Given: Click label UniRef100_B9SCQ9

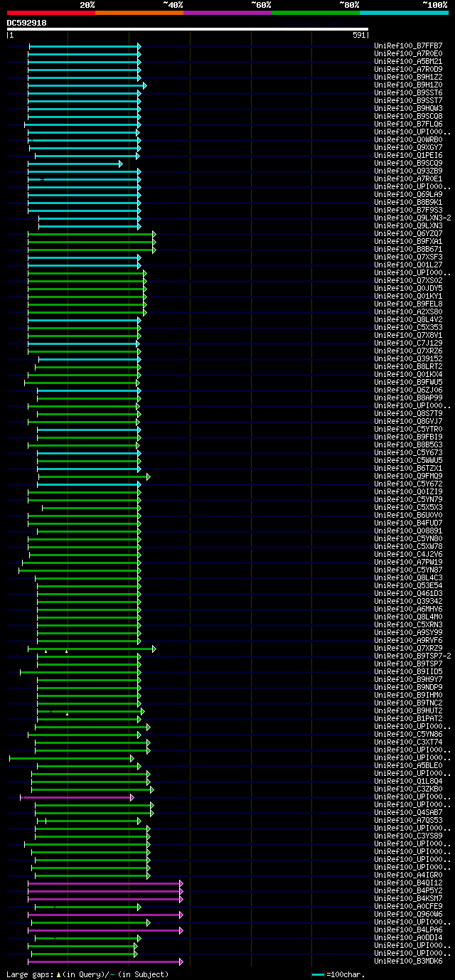Looking at the screenshot, I should [x=408, y=163].
